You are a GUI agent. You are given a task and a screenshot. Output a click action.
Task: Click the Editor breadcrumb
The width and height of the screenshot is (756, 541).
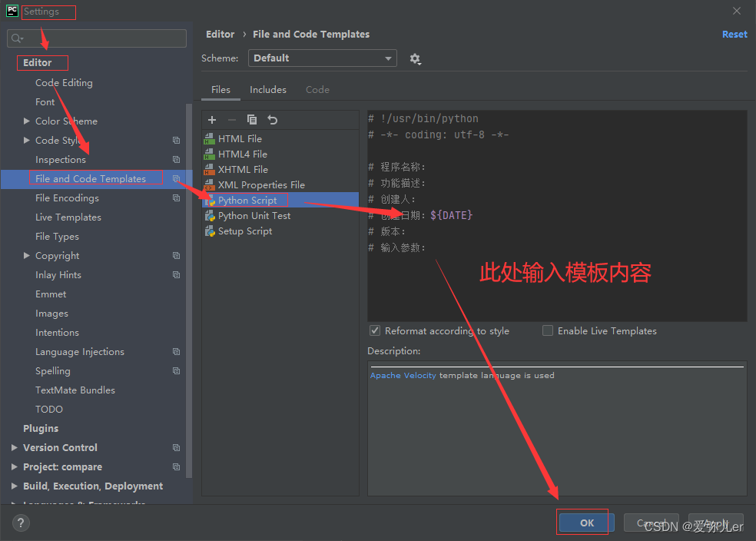[220, 35]
